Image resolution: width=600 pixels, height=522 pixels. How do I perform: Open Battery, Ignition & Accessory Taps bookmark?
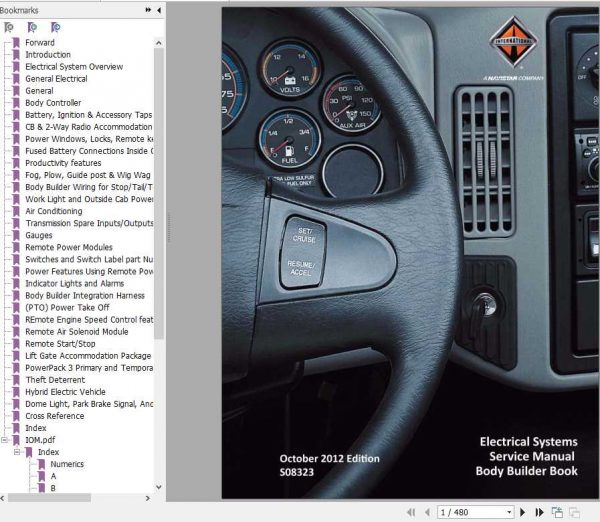pos(88,115)
